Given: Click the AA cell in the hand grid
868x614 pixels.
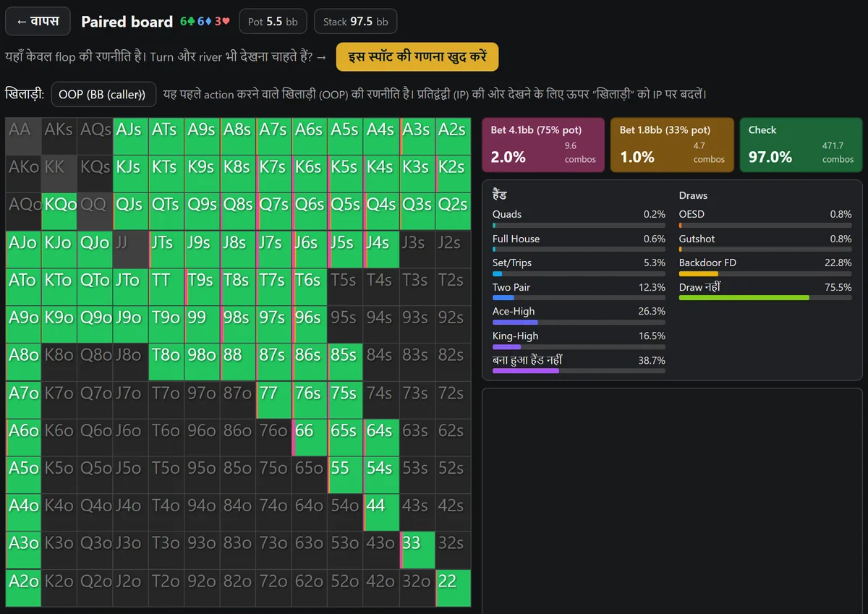Looking at the screenshot, I should [23, 136].
